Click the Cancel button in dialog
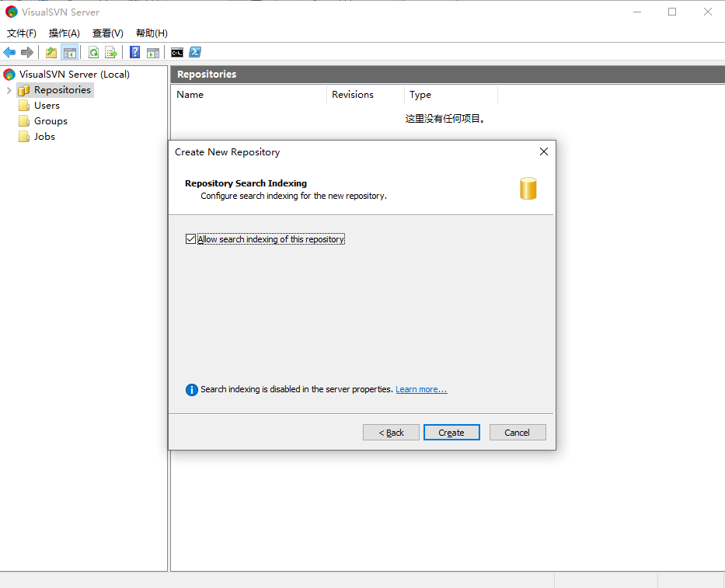 [x=518, y=433]
